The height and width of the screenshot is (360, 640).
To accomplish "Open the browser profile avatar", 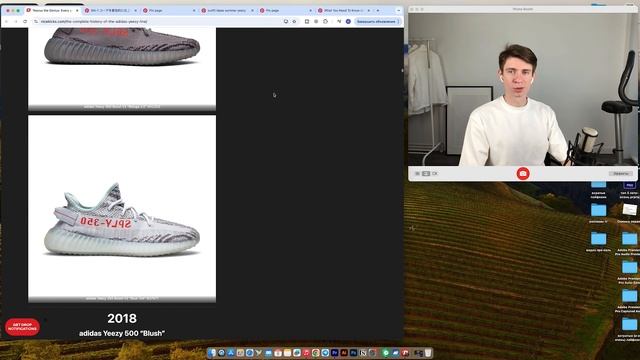I will pos(348,21).
